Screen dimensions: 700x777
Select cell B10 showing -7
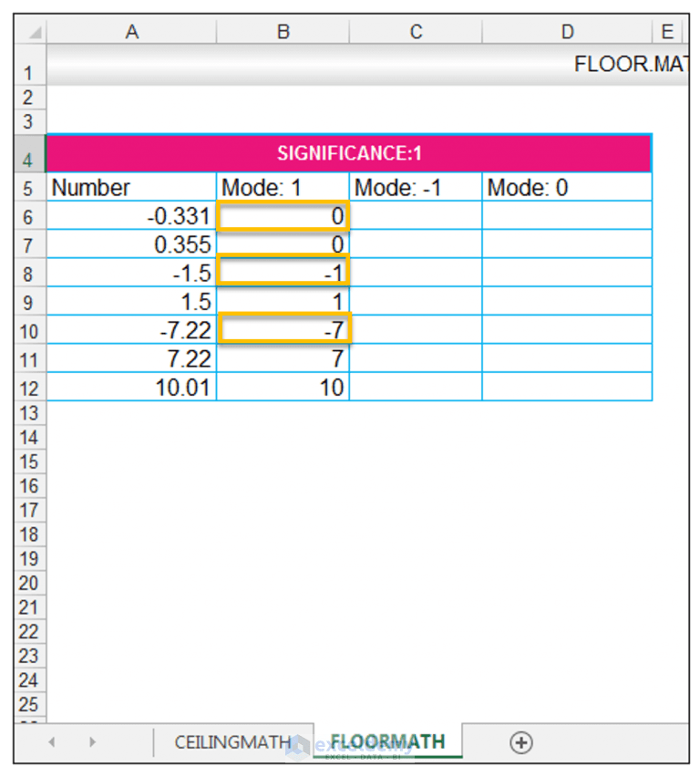(283, 330)
